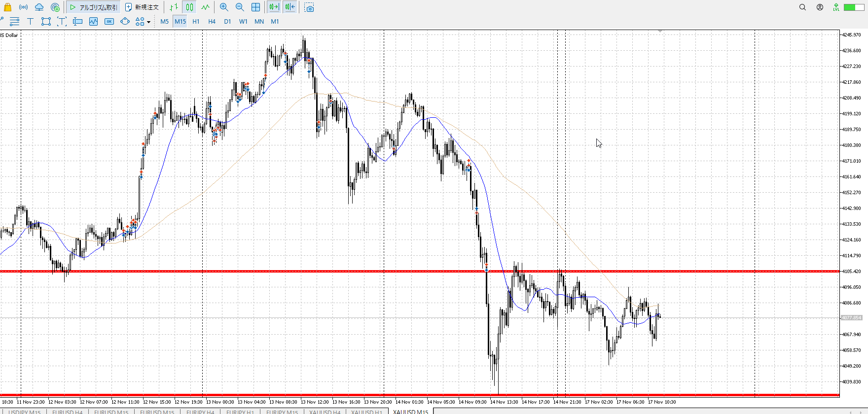Open the VPS cloud hosting icon
This screenshot has width=868, height=414.
point(39,7)
